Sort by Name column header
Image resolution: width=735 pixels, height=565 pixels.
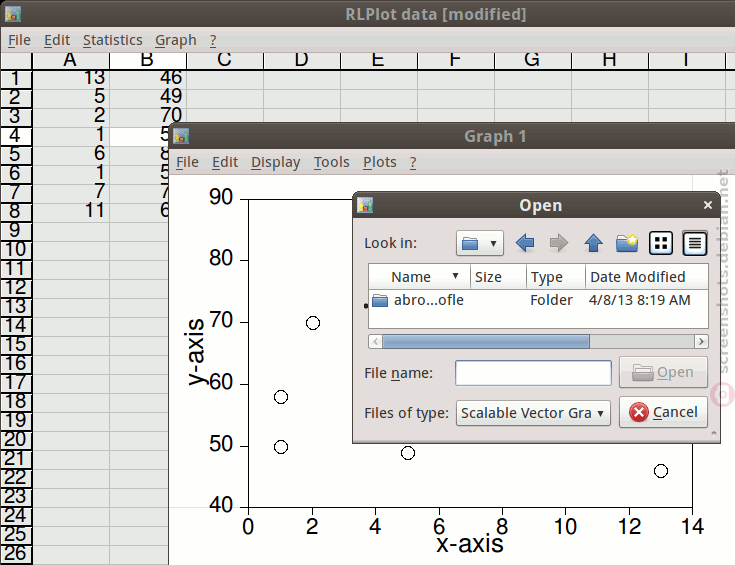420,277
